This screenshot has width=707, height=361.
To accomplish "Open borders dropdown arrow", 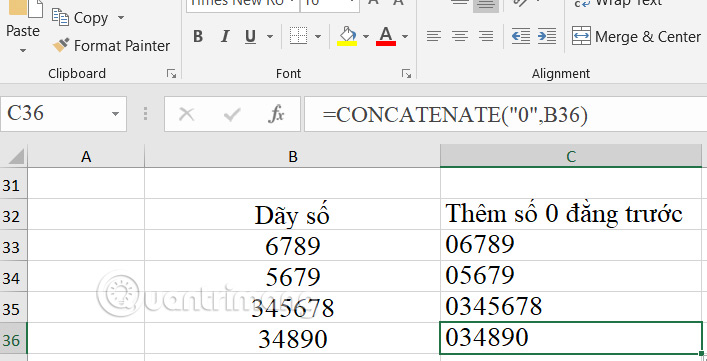I will pyautogui.click(x=318, y=37).
